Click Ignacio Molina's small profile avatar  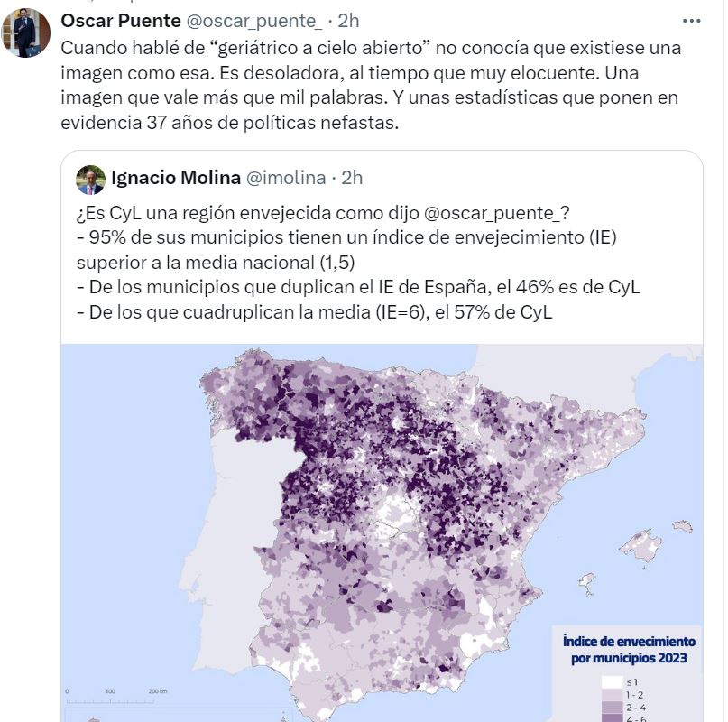90,179
